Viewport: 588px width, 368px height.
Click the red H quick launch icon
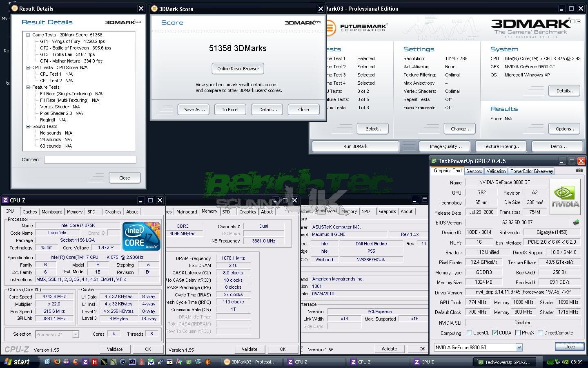(94, 361)
